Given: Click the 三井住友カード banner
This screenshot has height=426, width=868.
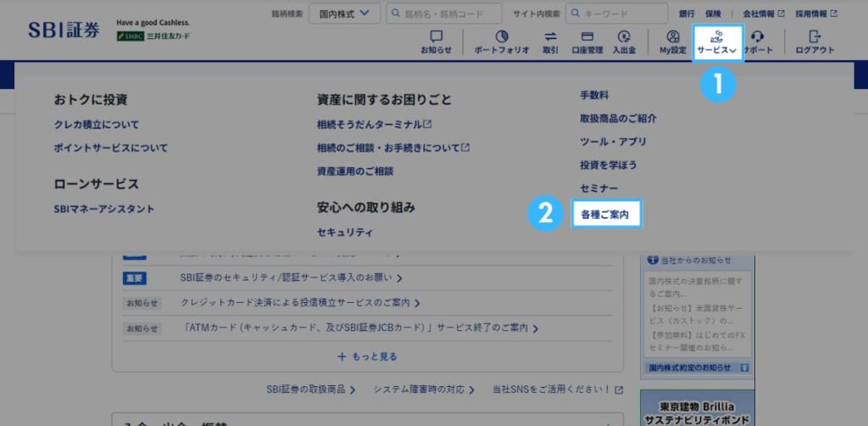Looking at the screenshot, I should 153,36.
